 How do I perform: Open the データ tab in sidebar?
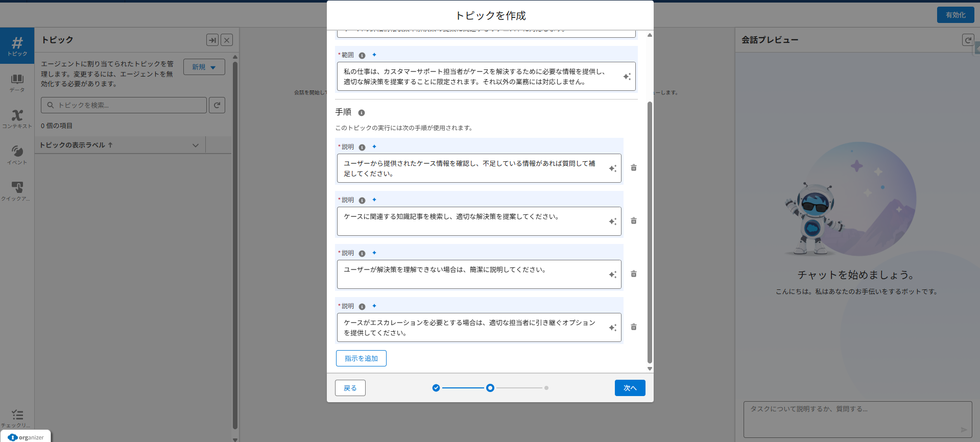click(17, 83)
